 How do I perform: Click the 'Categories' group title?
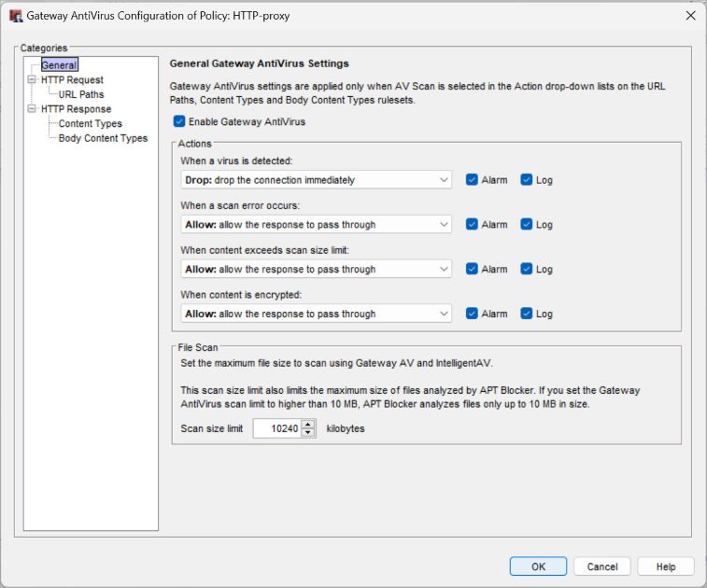coord(44,48)
